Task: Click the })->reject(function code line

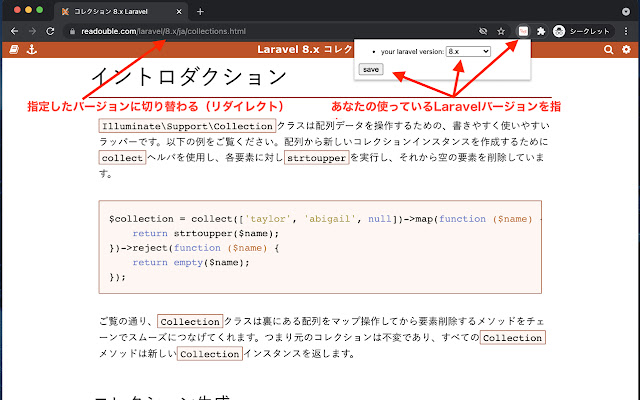Action: (x=194, y=248)
